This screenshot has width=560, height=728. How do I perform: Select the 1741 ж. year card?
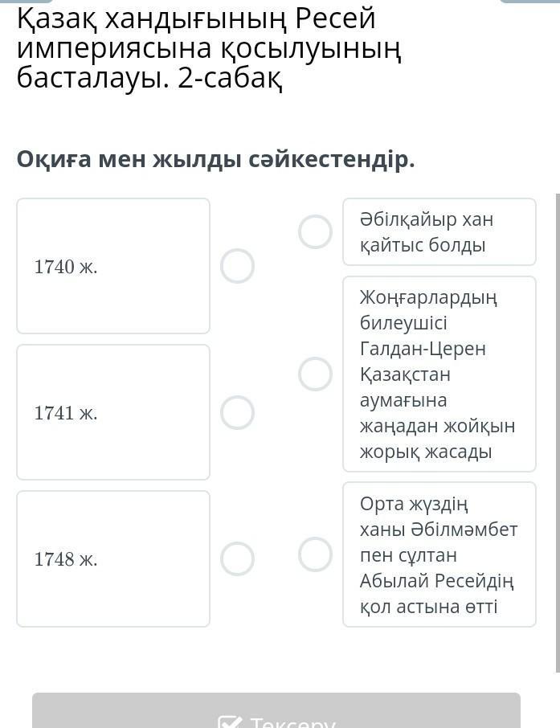click(113, 412)
